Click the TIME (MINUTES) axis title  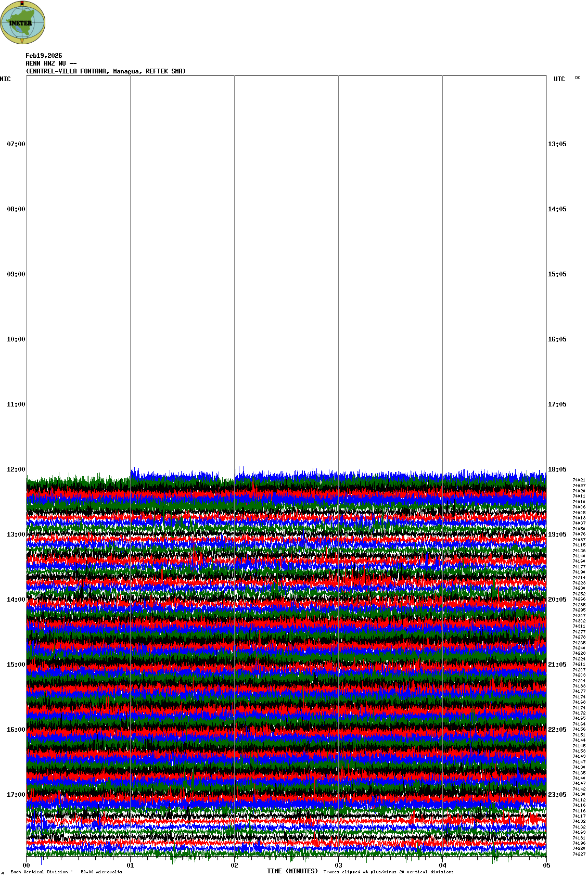292,871
